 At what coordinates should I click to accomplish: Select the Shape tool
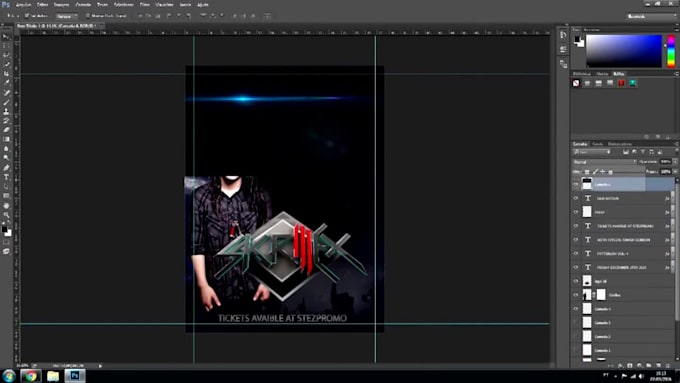coord(6,196)
